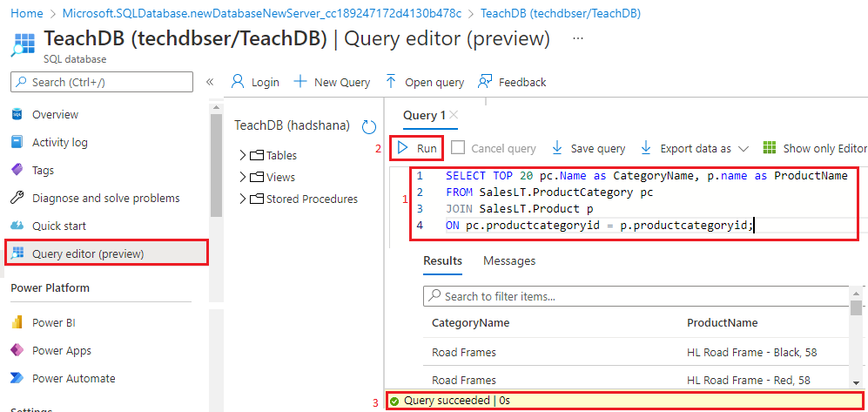Image resolution: width=868 pixels, height=412 pixels.
Task: Collapse the sidebar with double chevron
Action: [x=210, y=82]
